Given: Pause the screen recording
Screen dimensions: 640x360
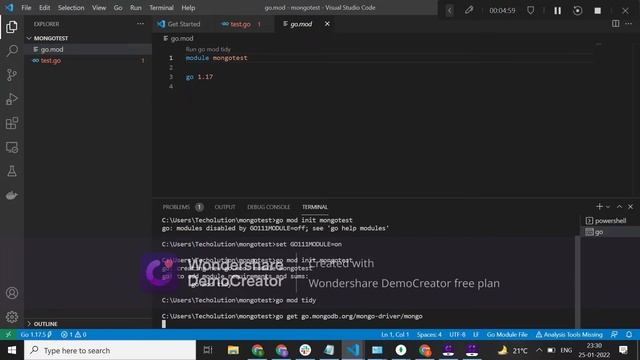Looking at the screenshot, I should (x=557, y=11).
